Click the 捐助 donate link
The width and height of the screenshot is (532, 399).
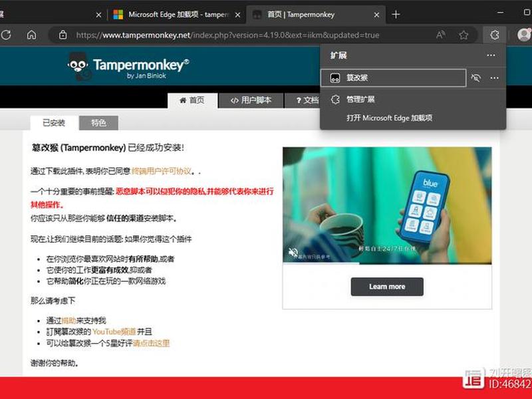coord(68,321)
